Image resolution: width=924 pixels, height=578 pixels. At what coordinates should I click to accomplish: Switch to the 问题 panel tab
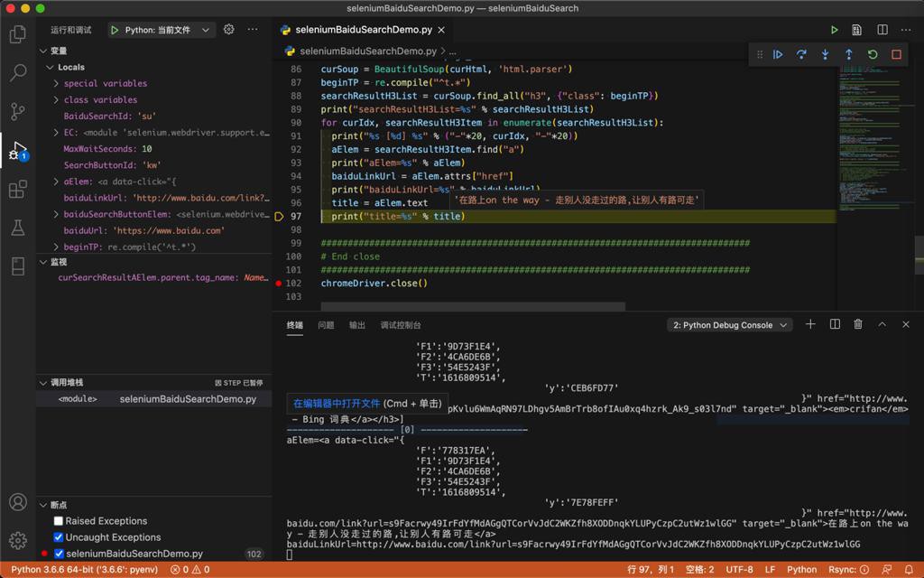coord(326,325)
